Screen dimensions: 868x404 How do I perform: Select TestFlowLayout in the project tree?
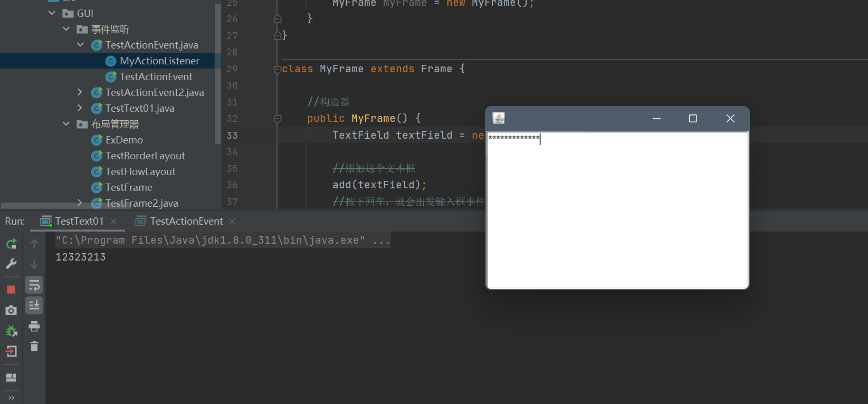(140, 171)
